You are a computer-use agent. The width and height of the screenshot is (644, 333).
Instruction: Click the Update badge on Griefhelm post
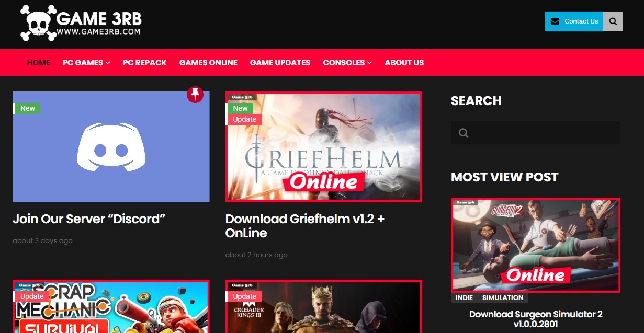coord(244,119)
